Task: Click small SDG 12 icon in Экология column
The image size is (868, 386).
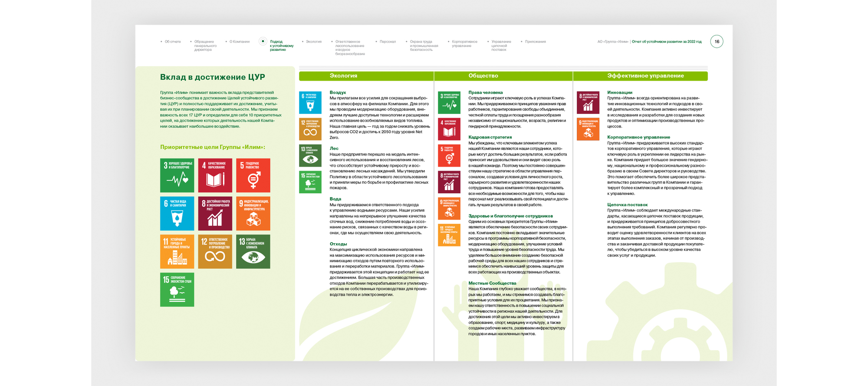Action: coord(310,129)
